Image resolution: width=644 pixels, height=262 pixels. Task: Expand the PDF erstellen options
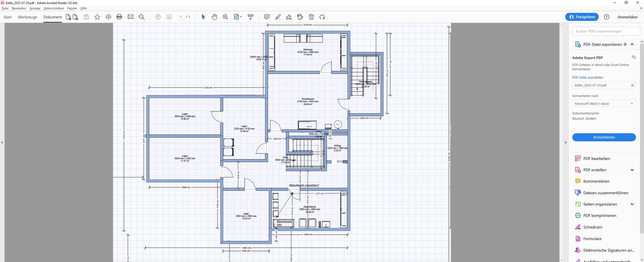632,170
